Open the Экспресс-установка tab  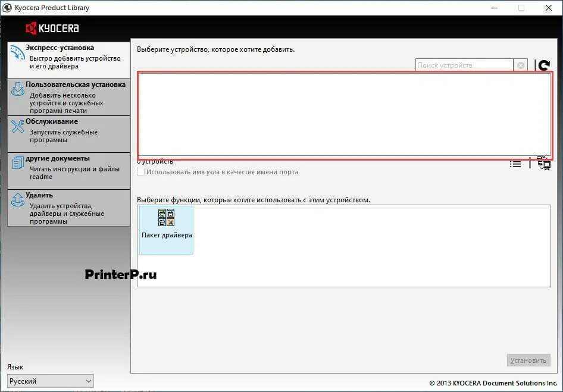[x=68, y=60]
